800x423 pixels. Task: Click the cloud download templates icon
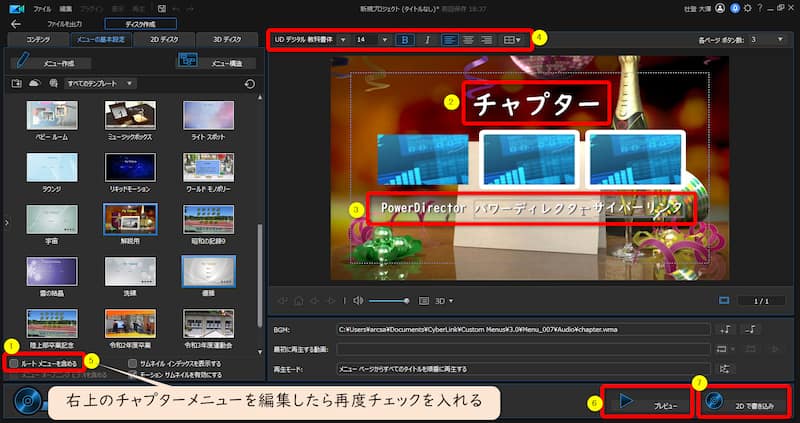pos(35,84)
